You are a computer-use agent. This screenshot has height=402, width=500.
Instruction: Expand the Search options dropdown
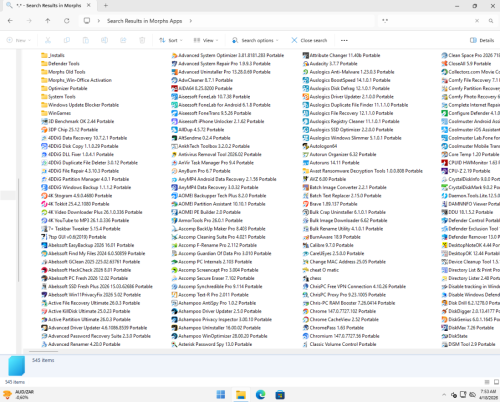255,40
